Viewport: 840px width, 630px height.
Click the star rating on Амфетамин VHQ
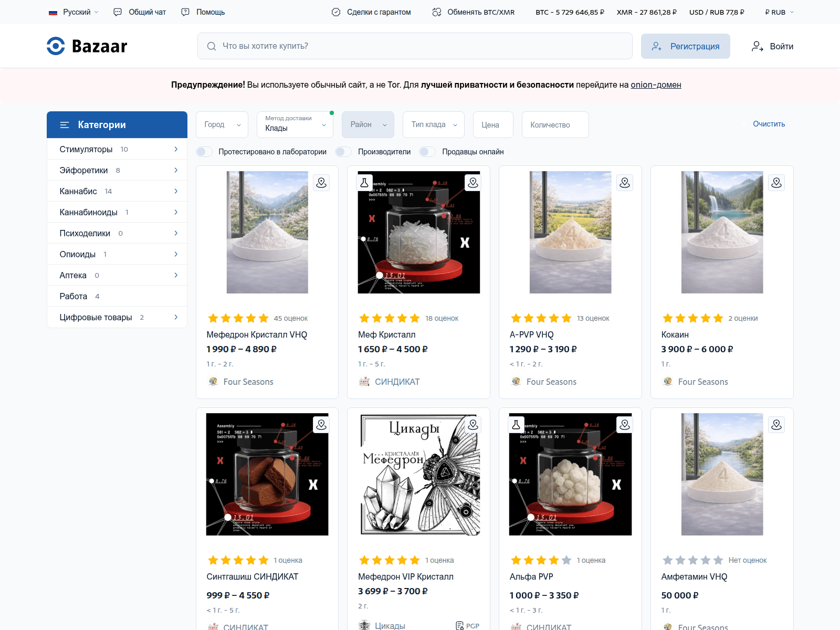point(693,560)
